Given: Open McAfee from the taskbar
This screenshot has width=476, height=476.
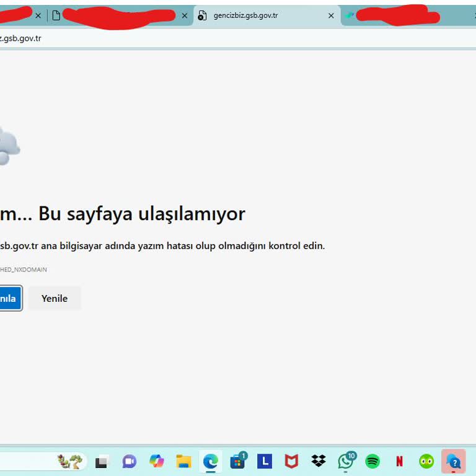Looking at the screenshot, I should coord(291,461).
